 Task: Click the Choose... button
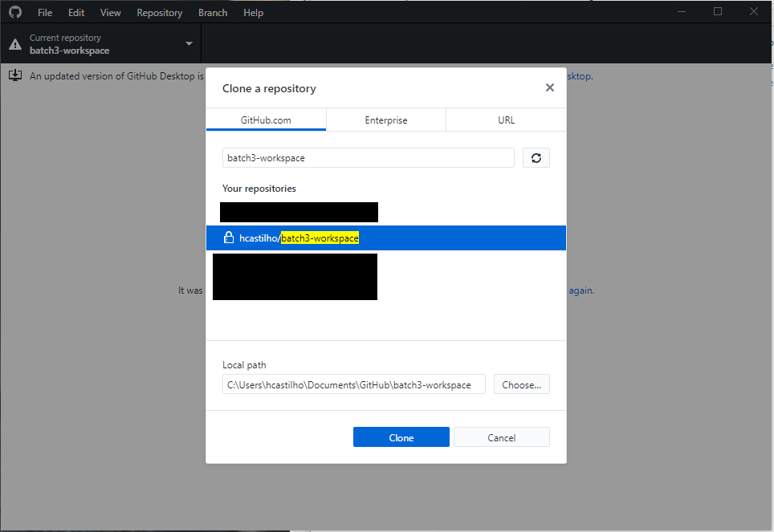522,384
